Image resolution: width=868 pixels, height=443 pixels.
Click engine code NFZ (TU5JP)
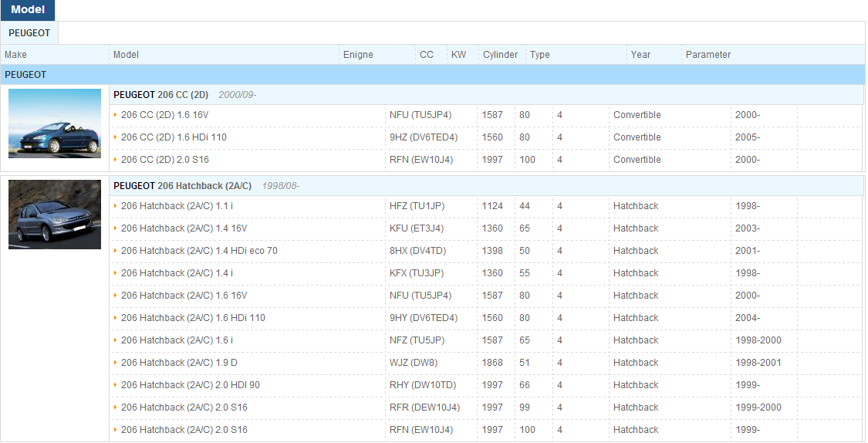(x=417, y=340)
